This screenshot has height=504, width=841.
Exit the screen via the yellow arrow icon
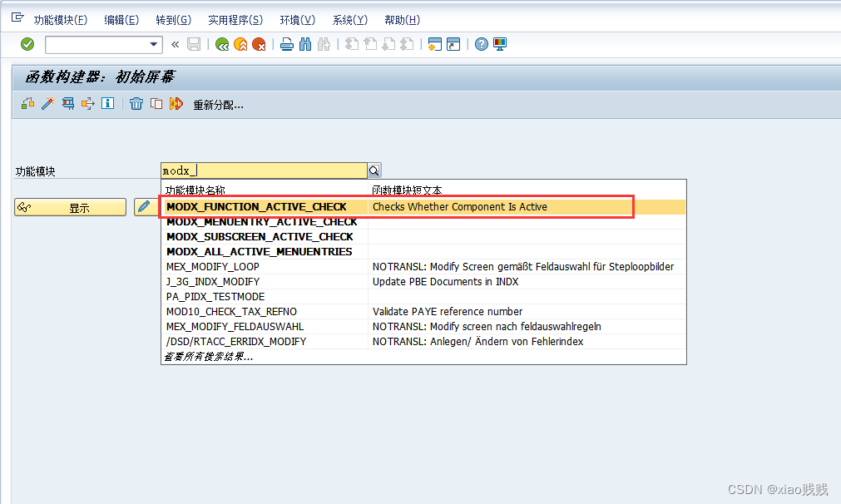point(239,45)
